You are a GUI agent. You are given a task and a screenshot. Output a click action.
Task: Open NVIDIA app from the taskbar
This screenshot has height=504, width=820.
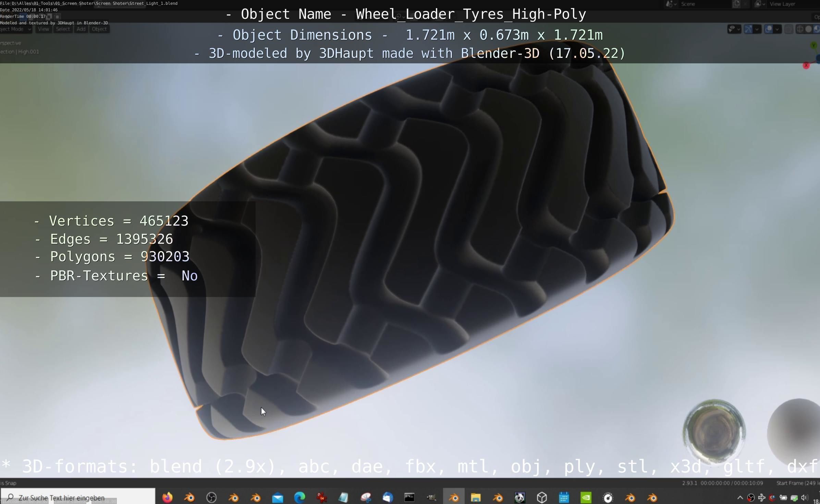(x=586, y=497)
